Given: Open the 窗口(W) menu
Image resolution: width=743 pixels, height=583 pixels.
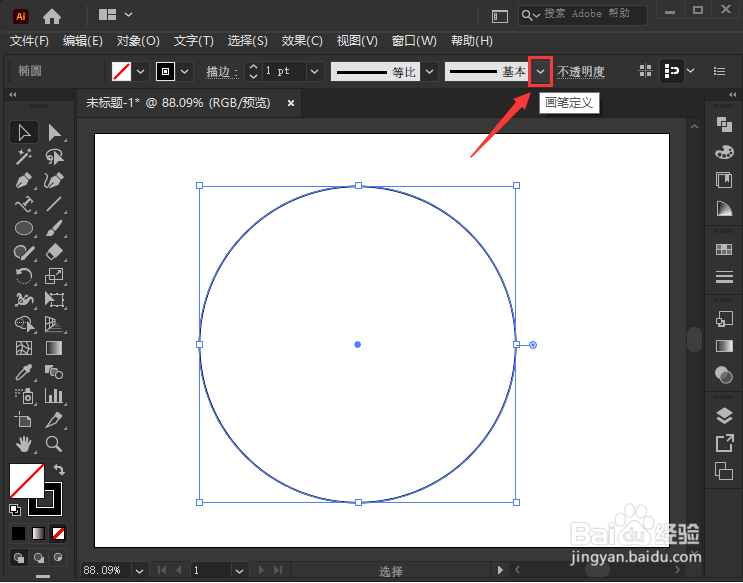Looking at the screenshot, I should pos(414,41).
